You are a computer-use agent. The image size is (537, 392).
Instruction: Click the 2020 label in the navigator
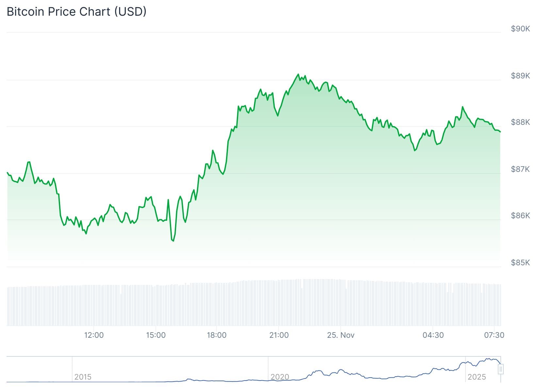(280, 377)
